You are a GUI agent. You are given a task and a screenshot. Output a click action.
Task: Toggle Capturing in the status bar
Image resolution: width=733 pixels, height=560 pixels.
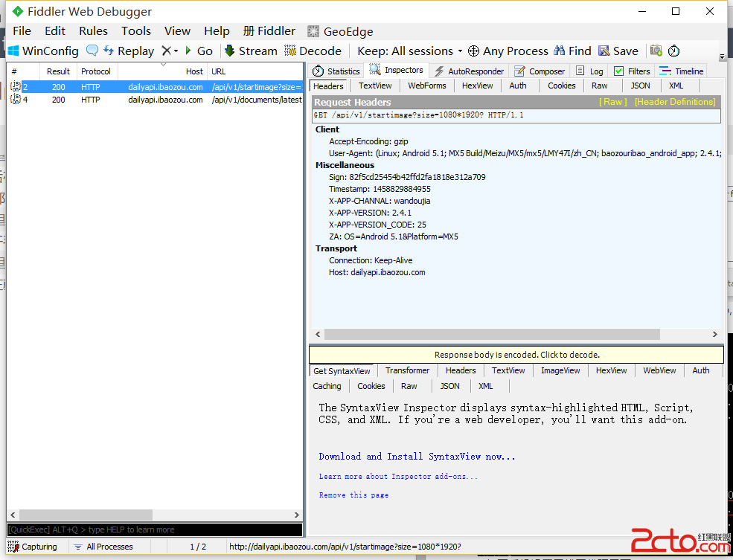click(33, 547)
